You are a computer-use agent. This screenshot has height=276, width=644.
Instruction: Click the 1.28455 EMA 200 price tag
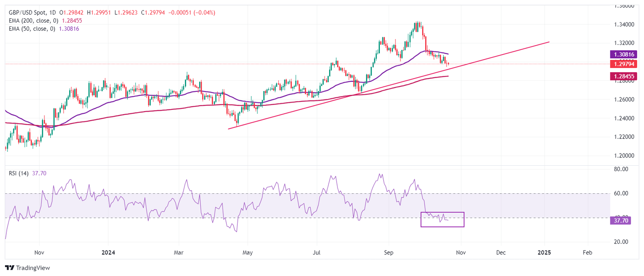point(625,76)
